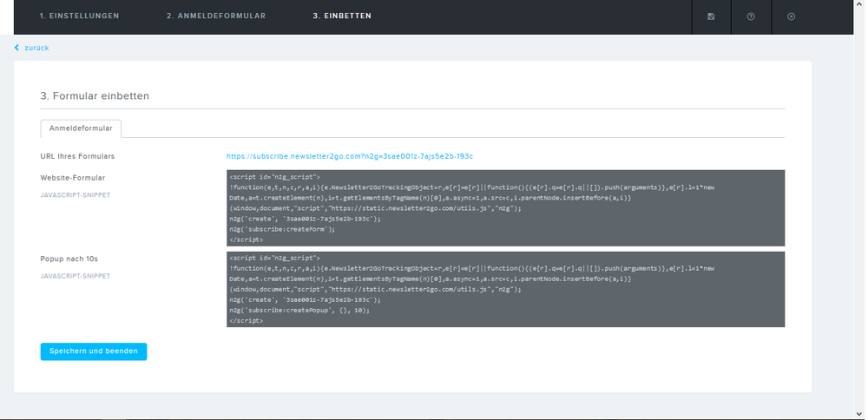Go to step 1. Einstellungen
Viewport: 868px width, 420px height.
[x=79, y=16]
